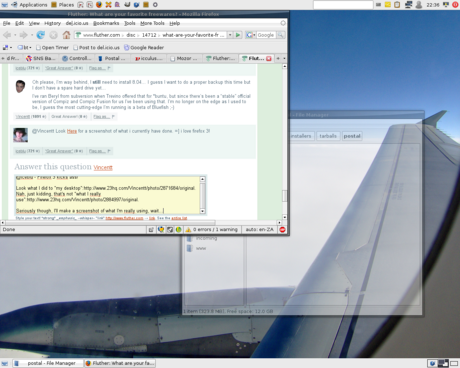Click the page vertical scrollbar thumb
Viewport: 460px width, 368px height.
point(284,196)
